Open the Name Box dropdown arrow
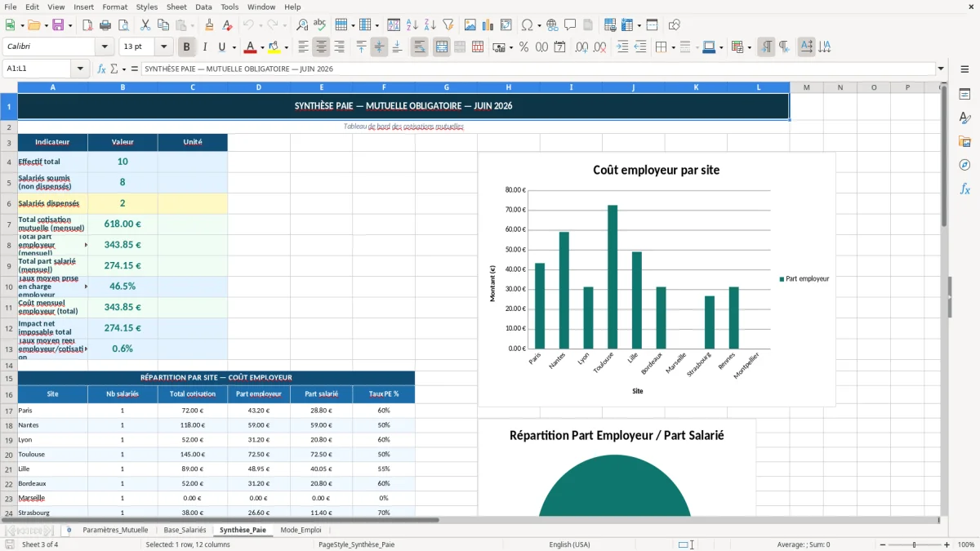Screen dimensions: 980x551 (x=81, y=69)
